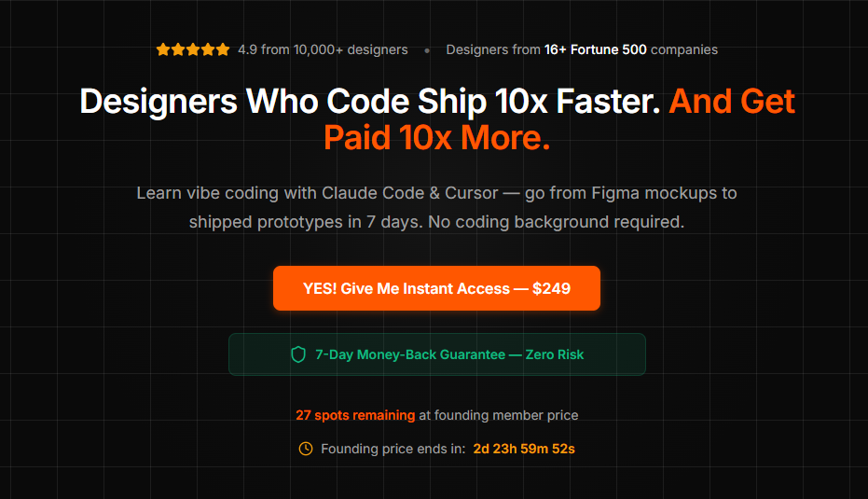
Task: Select the fourth gold rating star
Action: (x=208, y=49)
